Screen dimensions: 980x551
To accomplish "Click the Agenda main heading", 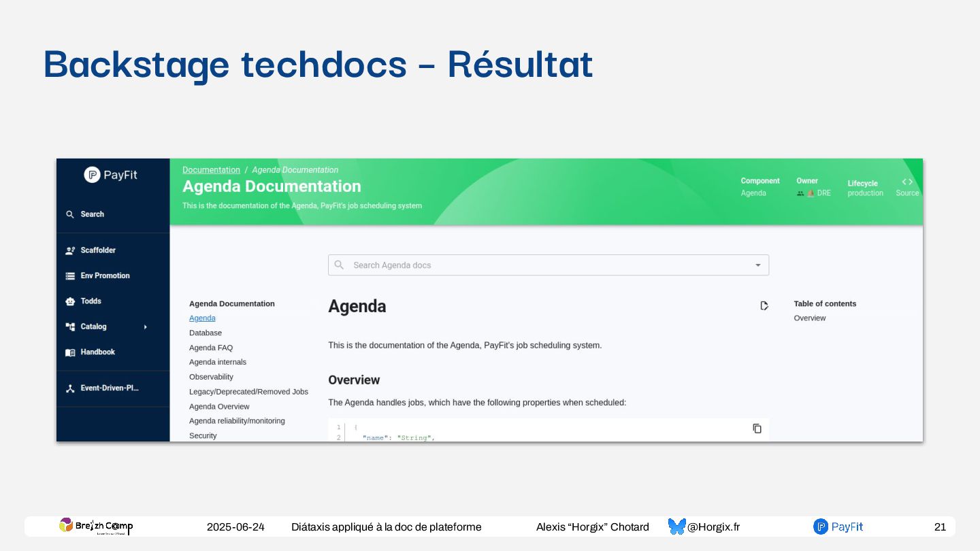I will (x=357, y=307).
